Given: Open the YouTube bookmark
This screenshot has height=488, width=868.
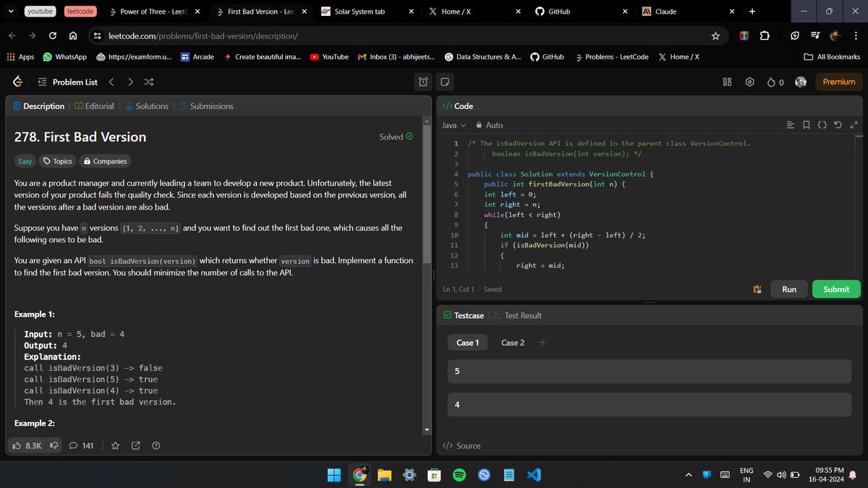Looking at the screenshot, I should [x=329, y=57].
